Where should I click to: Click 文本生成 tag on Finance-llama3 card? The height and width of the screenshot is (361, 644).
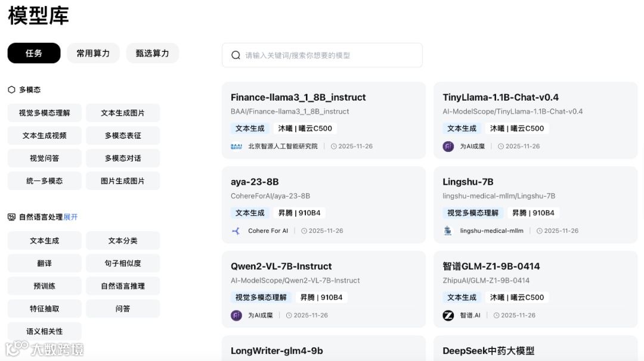click(250, 129)
